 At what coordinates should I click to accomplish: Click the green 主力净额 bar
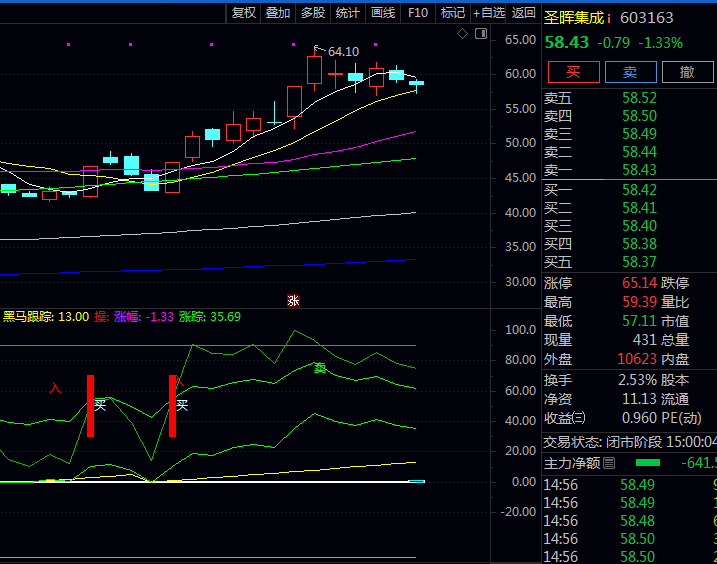pos(647,463)
